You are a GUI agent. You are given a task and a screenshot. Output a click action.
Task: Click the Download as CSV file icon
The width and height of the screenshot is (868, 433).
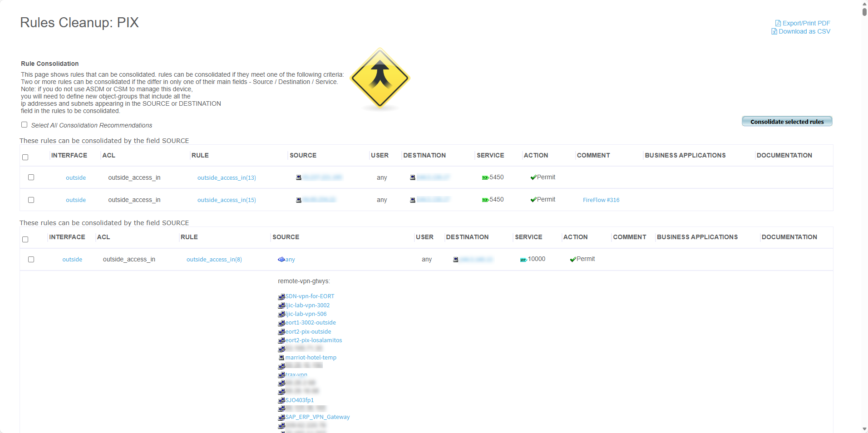point(774,31)
